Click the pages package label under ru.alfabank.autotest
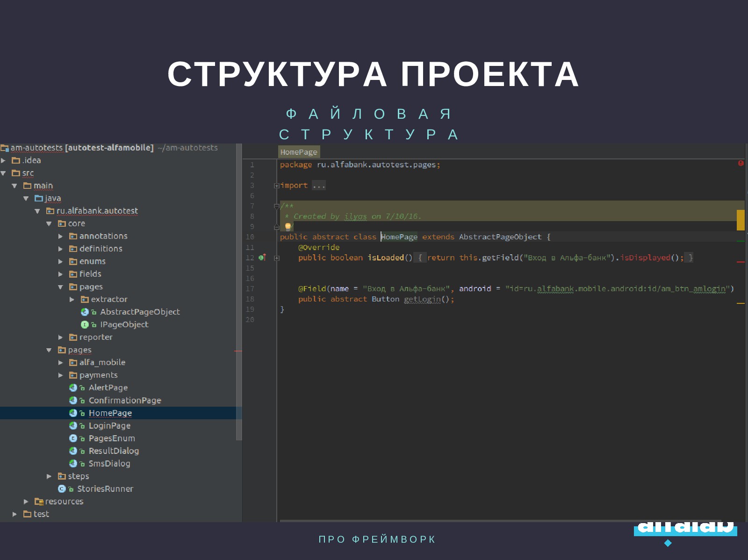The image size is (748, 560). (79, 350)
